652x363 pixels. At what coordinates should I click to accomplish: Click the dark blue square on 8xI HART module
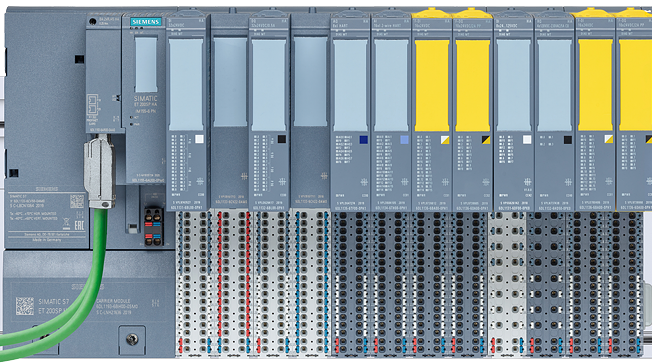point(363,140)
